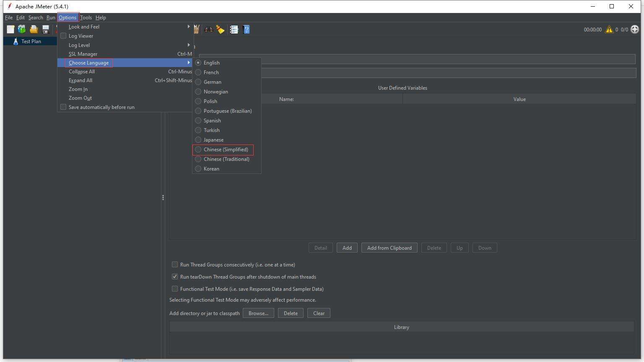Screen dimensions: 644x362
Task: Open the Templates toolbar icon
Action: pyautogui.click(x=22, y=29)
